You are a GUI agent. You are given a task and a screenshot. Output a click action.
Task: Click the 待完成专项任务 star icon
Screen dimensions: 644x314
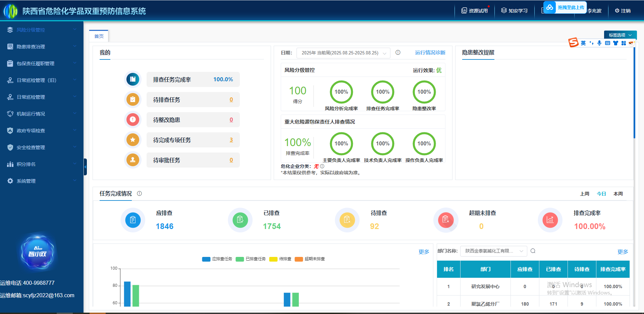[133, 140]
